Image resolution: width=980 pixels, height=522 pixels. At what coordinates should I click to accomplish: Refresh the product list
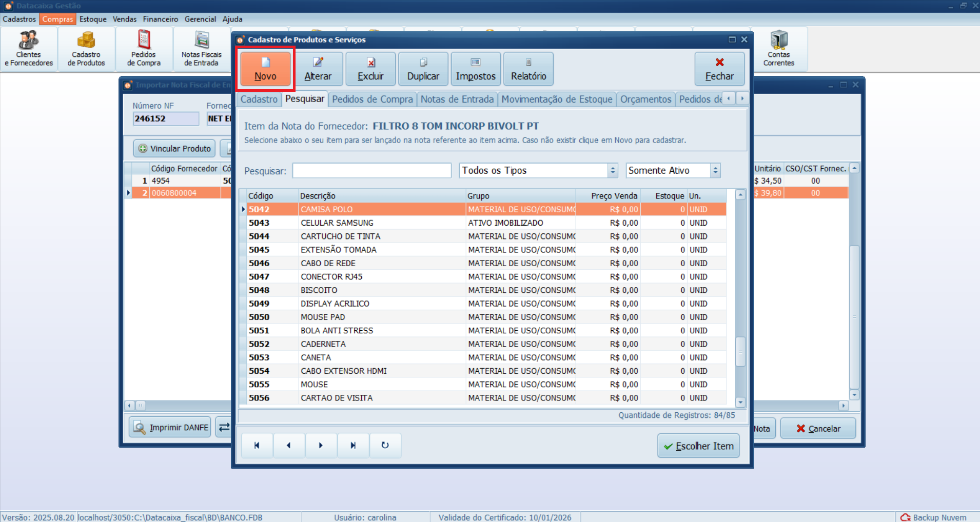(385, 445)
